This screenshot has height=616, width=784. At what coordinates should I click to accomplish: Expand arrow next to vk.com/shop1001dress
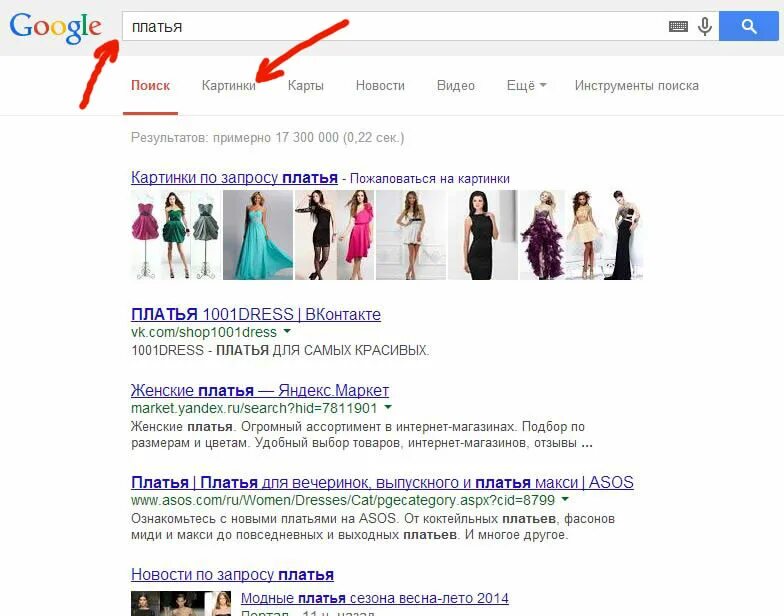click(x=287, y=331)
